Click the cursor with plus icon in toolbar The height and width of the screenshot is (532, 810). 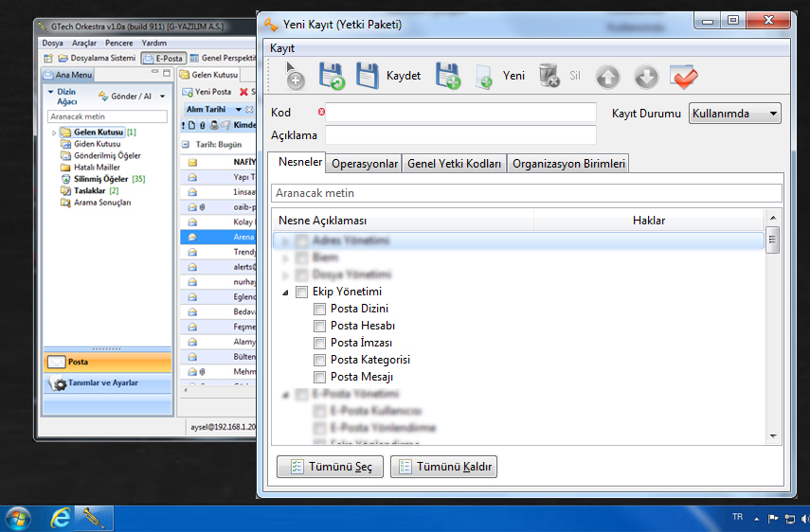pyautogui.click(x=295, y=77)
